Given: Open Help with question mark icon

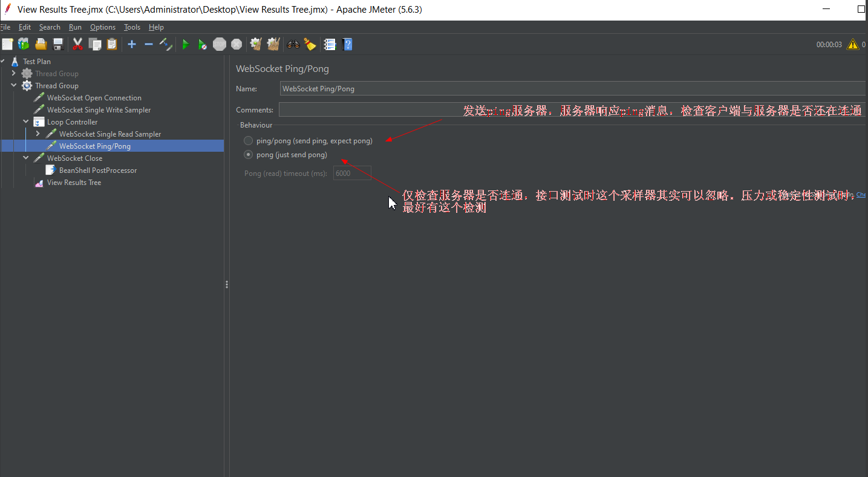Looking at the screenshot, I should pos(347,44).
